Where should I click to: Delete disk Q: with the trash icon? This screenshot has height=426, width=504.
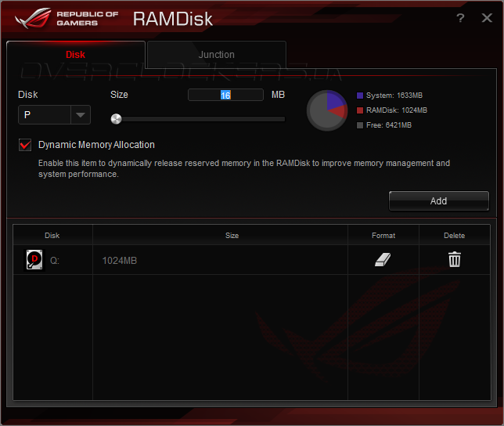click(x=455, y=259)
